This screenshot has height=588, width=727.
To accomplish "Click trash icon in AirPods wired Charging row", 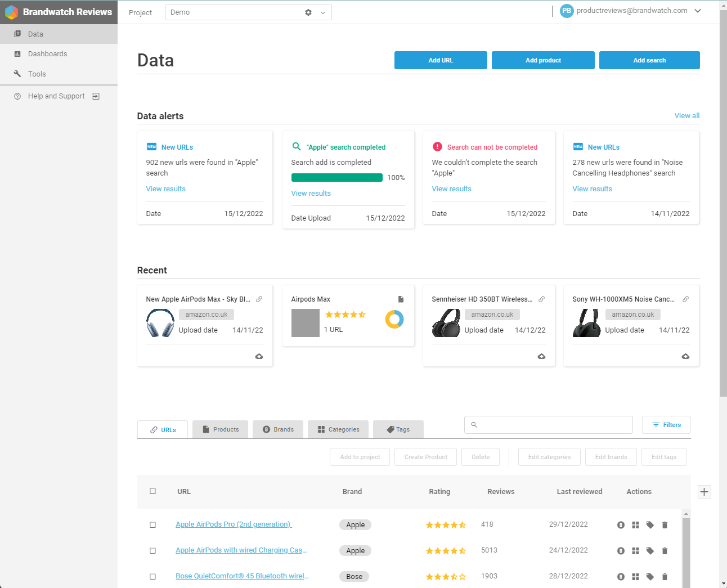I will [665, 551].
